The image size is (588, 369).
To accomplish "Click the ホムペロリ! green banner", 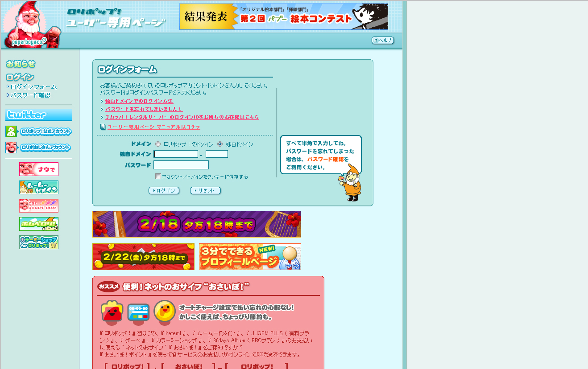I will pos(39,224).
